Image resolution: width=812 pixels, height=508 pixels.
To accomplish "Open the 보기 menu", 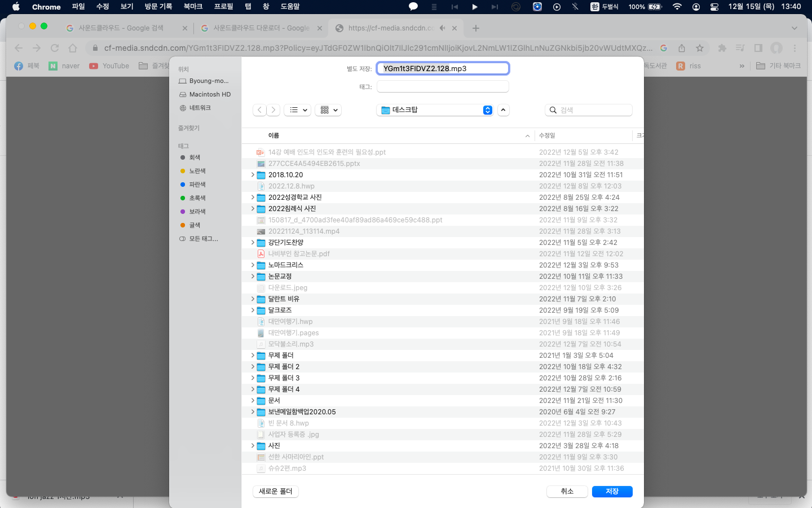I will coord(127,7).
